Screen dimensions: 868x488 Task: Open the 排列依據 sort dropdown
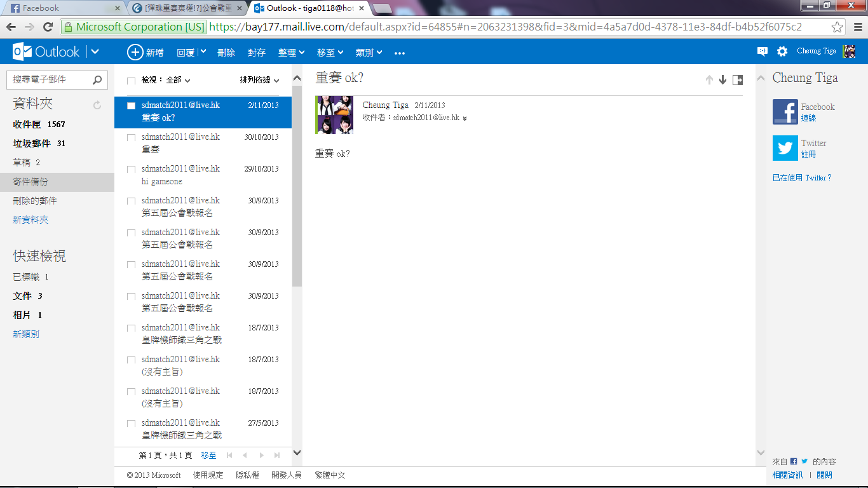coord(259,80)
